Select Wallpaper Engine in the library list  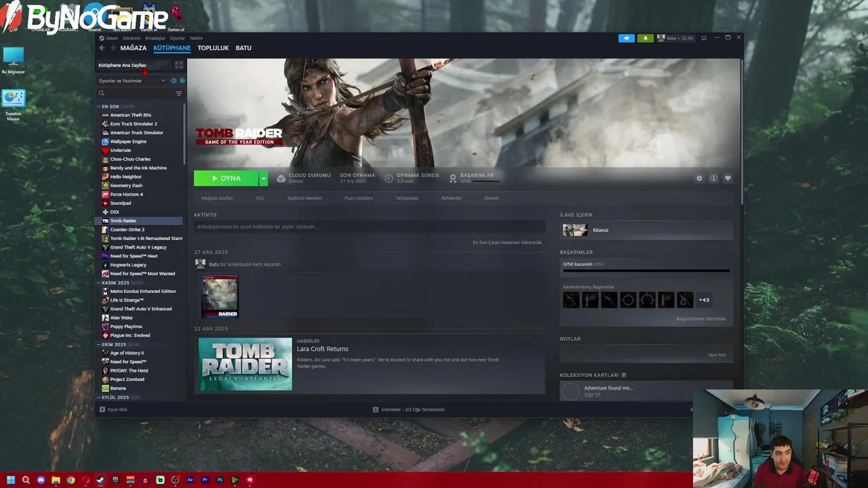click(128, 142)
